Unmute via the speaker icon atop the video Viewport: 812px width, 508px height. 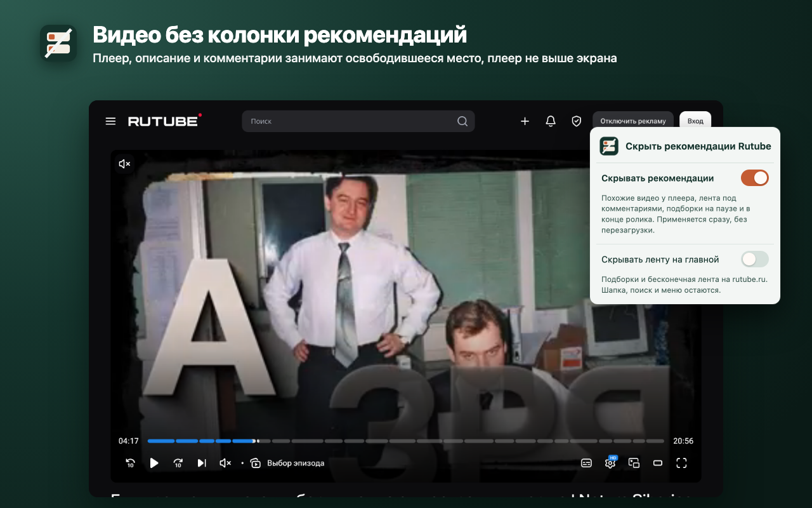(124, 164)
